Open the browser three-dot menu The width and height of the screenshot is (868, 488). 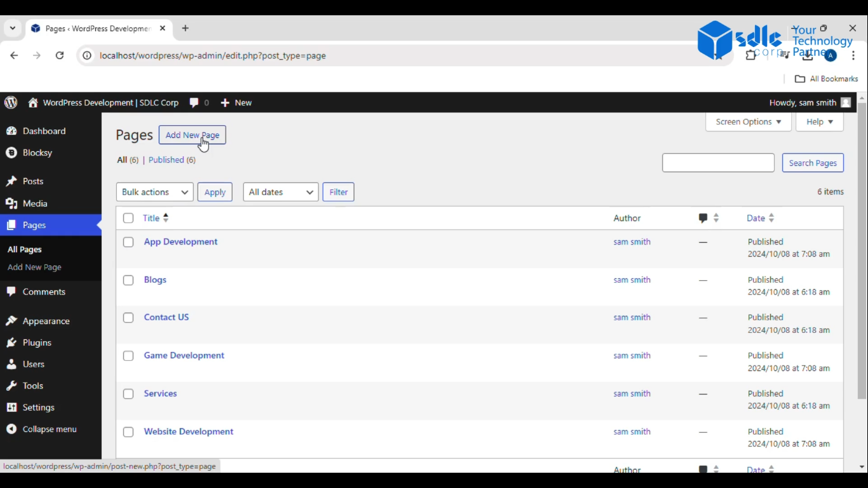click(853, 55)
